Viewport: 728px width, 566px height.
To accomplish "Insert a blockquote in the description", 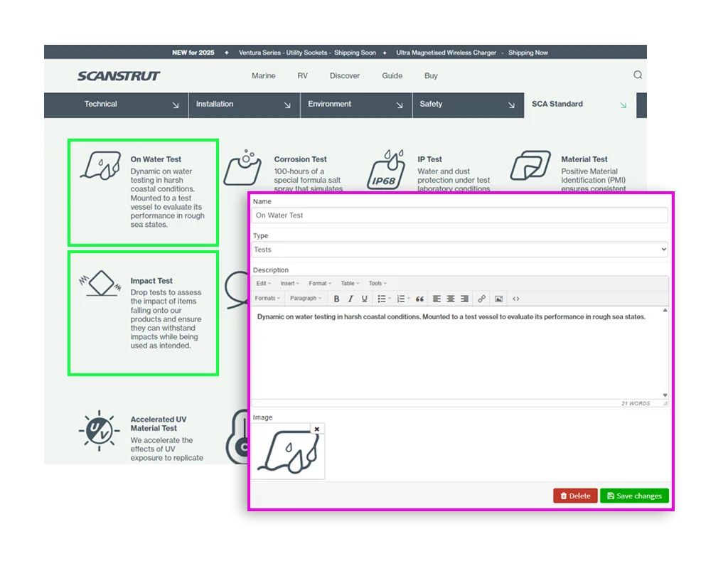I will (x=421, y=298).
